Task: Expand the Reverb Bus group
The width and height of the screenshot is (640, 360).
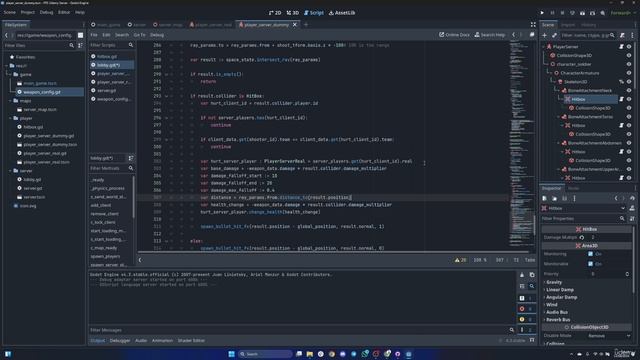Action: click(x=557, y=320)
